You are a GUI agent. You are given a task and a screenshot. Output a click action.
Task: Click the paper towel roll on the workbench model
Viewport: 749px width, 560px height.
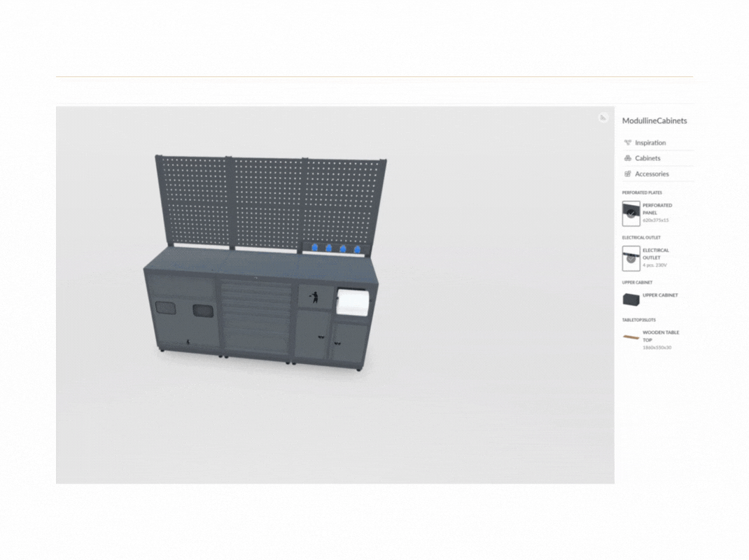(353, 301)
